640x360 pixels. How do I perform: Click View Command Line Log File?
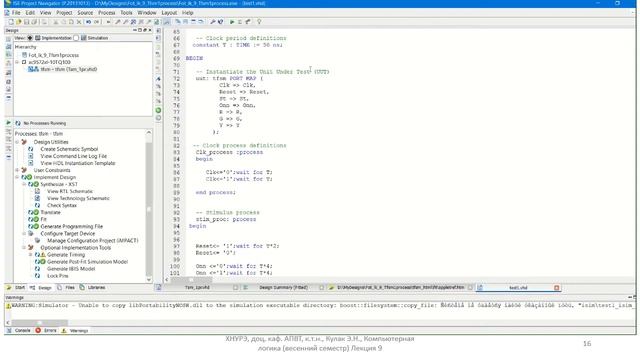click(73, 156)
